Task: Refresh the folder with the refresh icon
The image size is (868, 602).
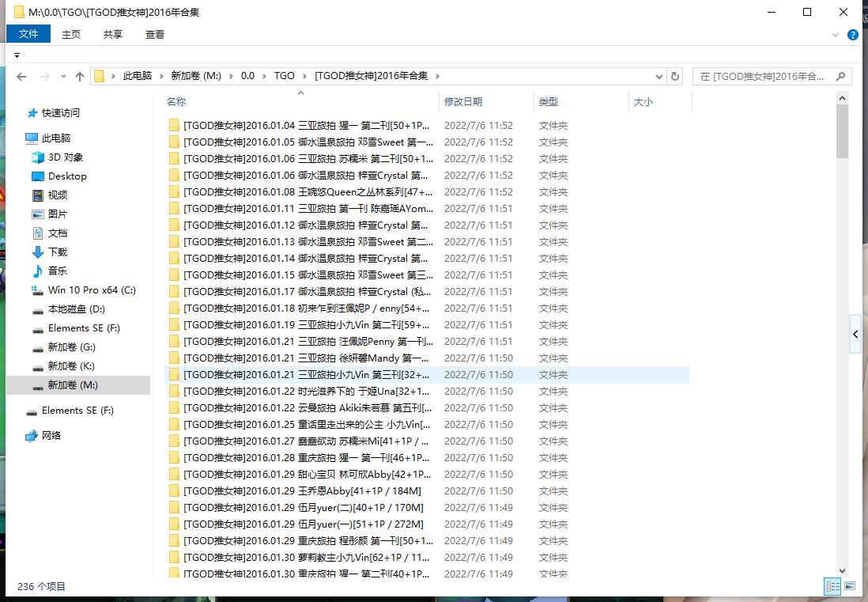Action: (675, 77)
